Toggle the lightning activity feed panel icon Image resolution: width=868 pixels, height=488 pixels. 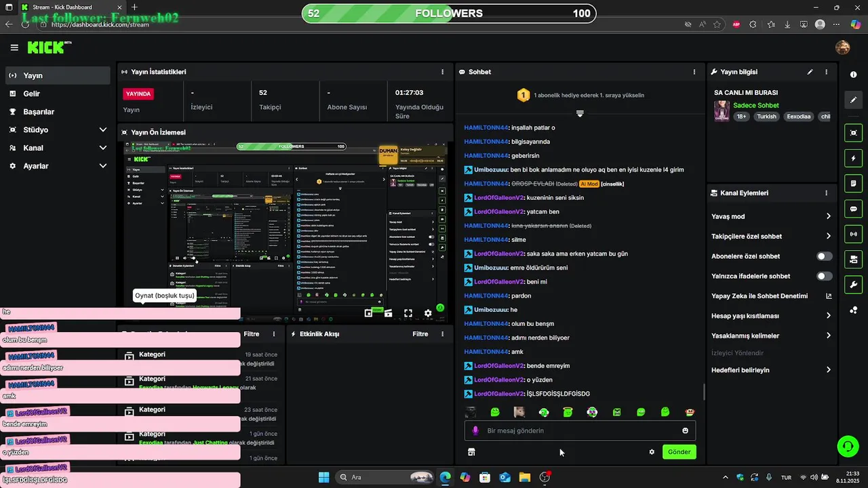[853, 158]
